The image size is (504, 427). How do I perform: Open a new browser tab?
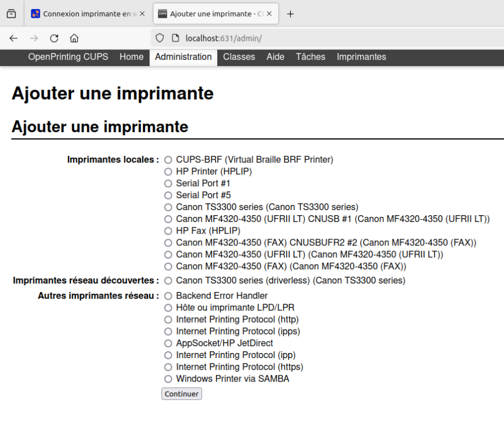[x=290, y=14]
